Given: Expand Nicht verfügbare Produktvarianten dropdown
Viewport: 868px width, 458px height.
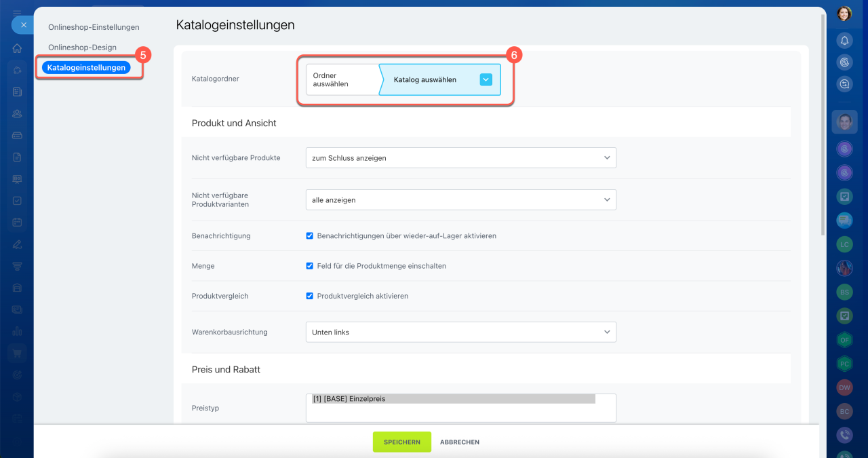Looking at the screenshot, I should coord(461,200).
